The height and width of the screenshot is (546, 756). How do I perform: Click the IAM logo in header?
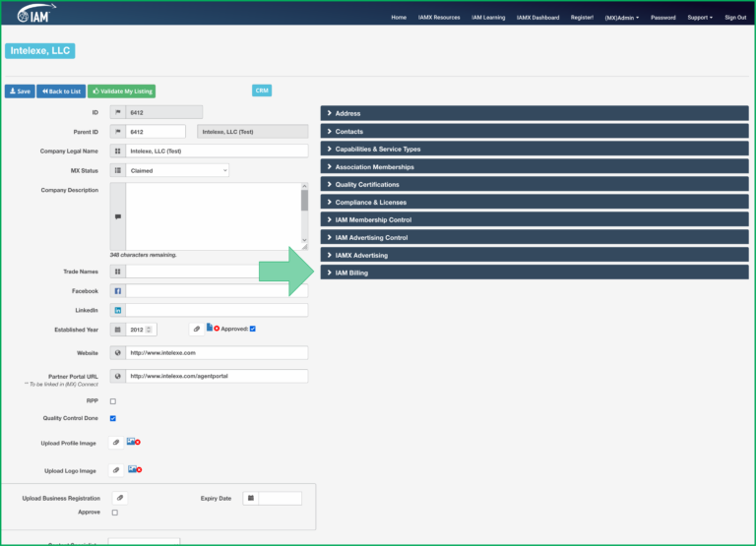36,14
